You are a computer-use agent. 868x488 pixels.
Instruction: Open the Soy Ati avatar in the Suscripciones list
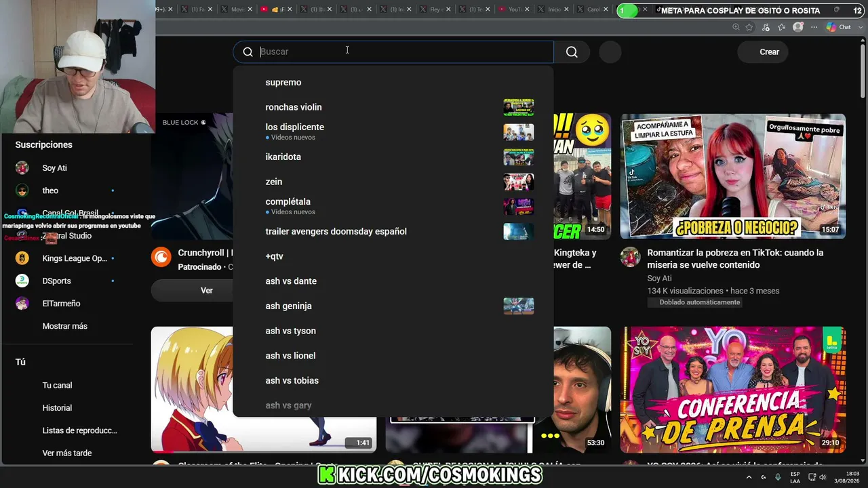click(22, 168)
